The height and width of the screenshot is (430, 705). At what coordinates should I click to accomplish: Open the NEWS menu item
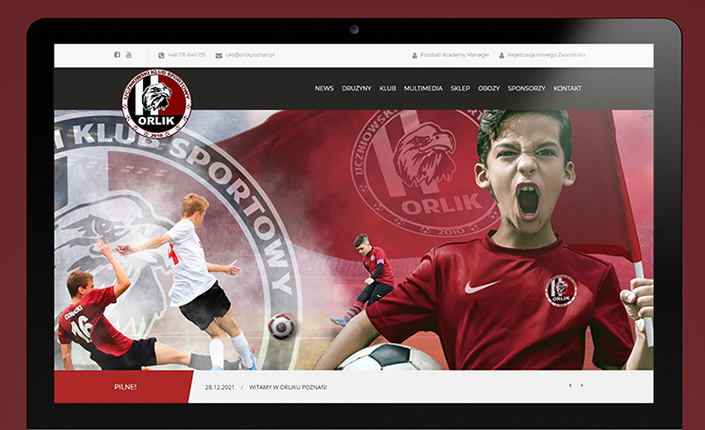point(324,88)
